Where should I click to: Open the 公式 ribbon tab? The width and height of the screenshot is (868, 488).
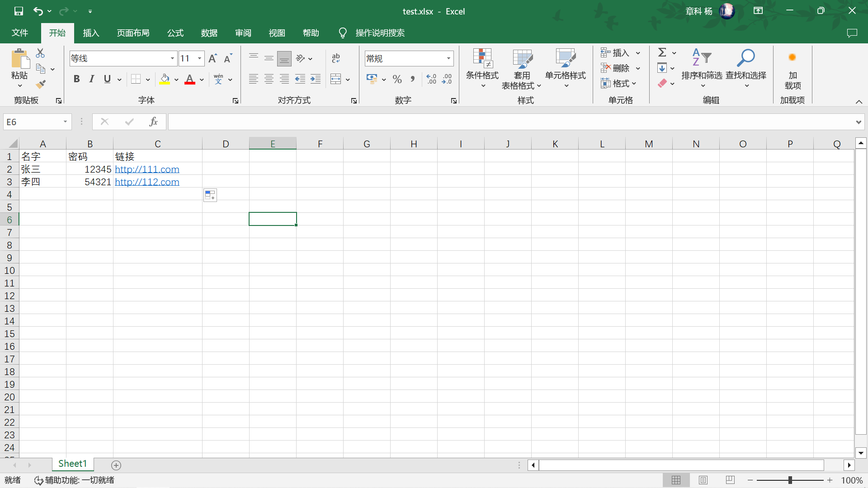click(x=175, y=33)
